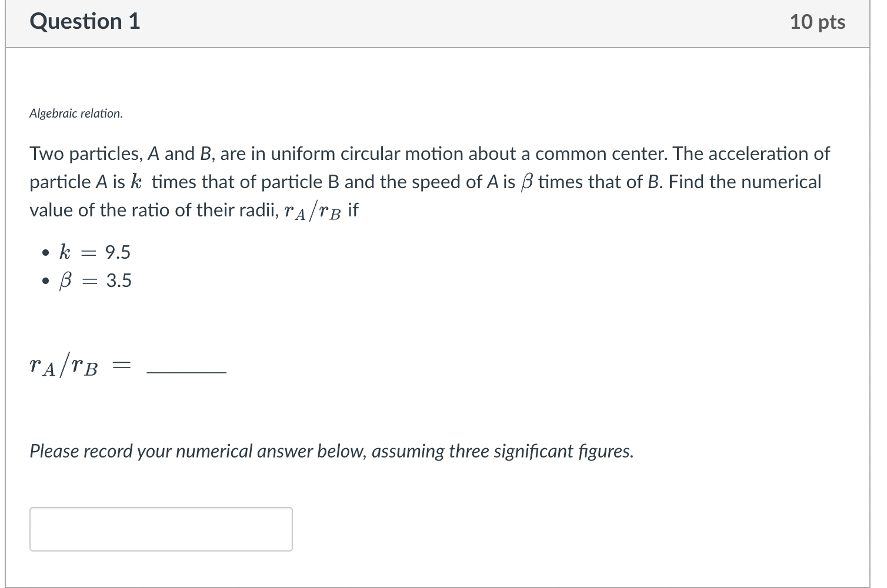Select the 'k = 9.5' bullet item
The height and width of the screenshot is (588, 887).
click(94, 252)
